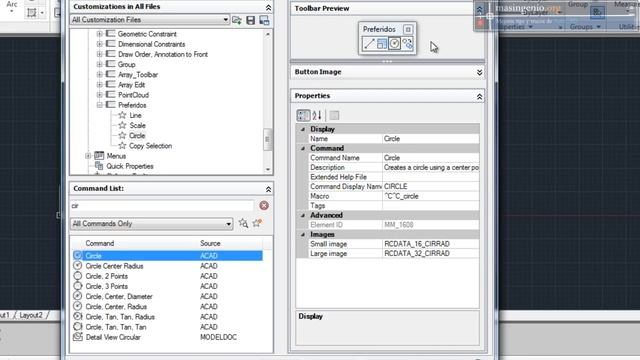Edit the Macro value ^C^C_circle

(431, 196)
